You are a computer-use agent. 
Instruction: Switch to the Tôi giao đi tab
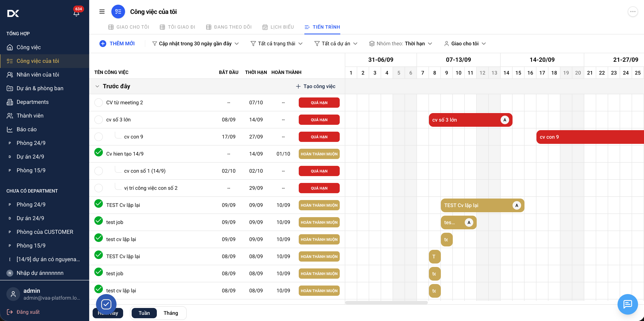(178, 27)
